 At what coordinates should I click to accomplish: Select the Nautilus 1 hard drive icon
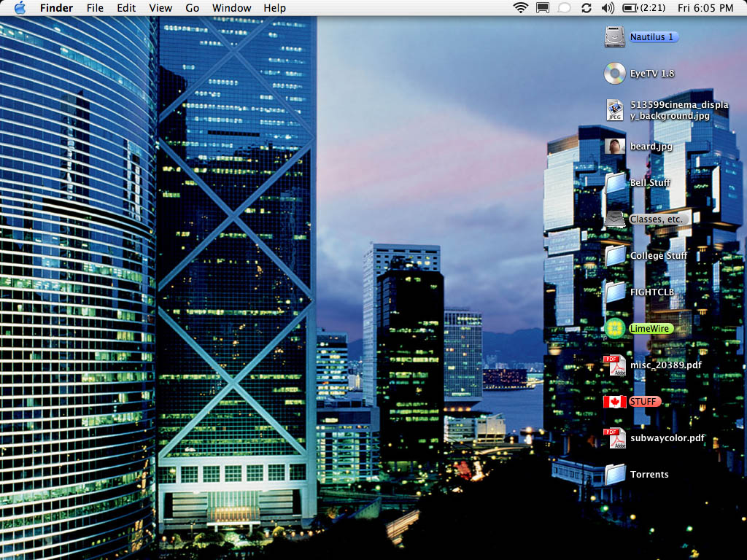coord(614,36)
